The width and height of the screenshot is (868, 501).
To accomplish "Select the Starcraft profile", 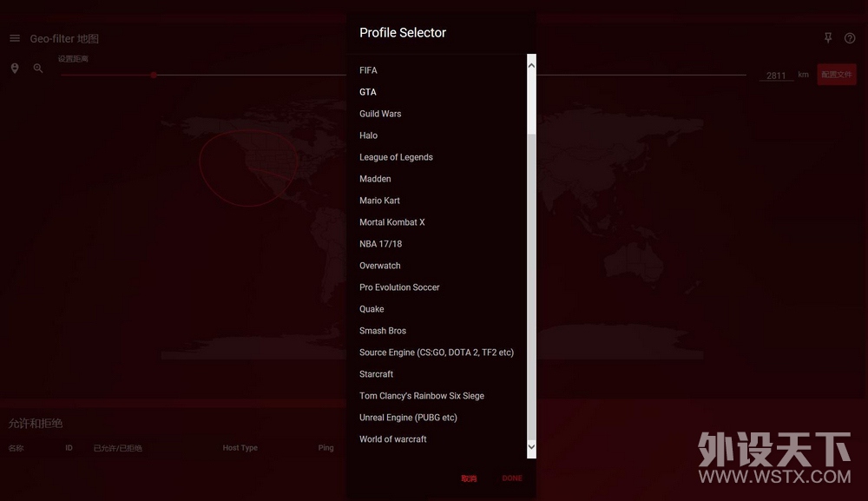I will [376, 373].
